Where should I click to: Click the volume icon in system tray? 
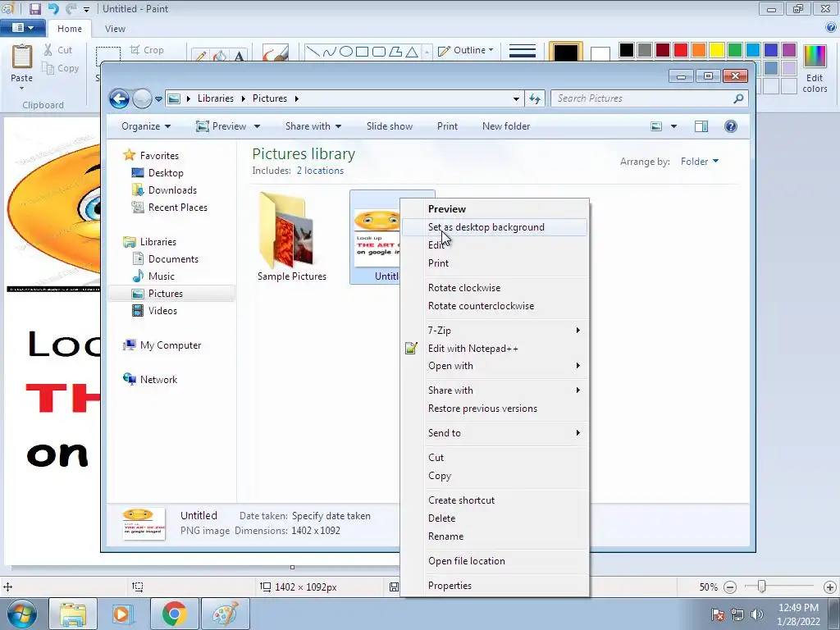757,614
